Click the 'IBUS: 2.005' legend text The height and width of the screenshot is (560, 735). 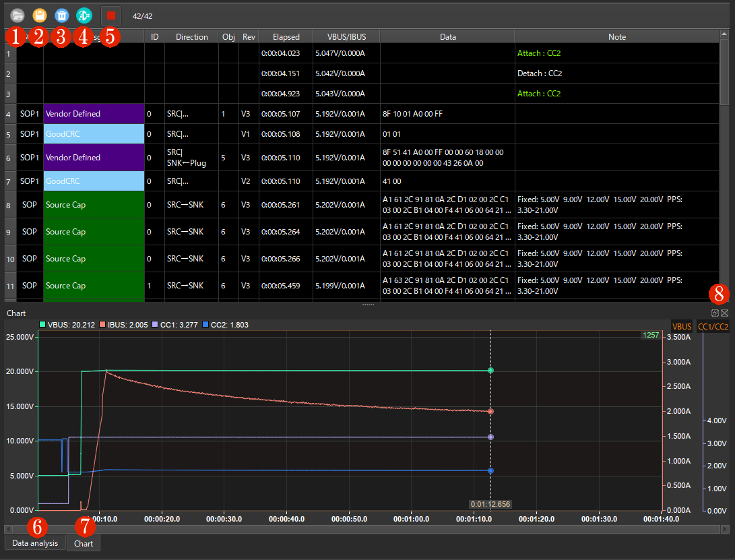127,325
